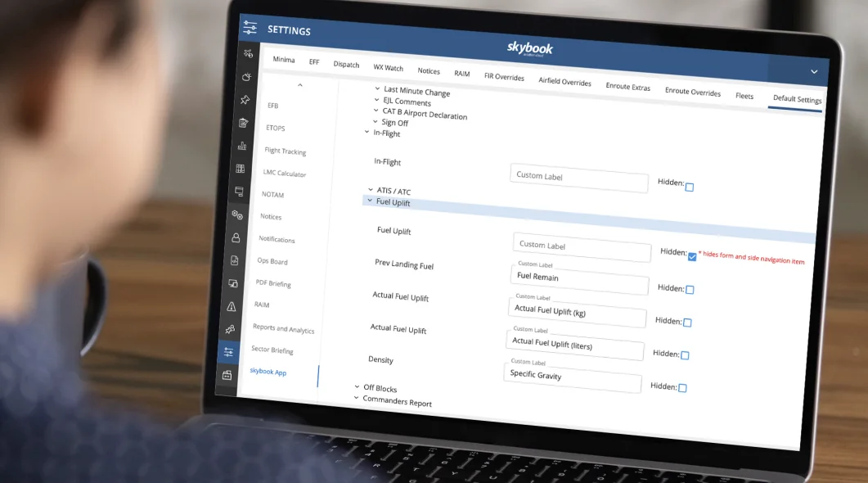Open the table grid icon in sidebar
The image size is (868, 483).
241,169
